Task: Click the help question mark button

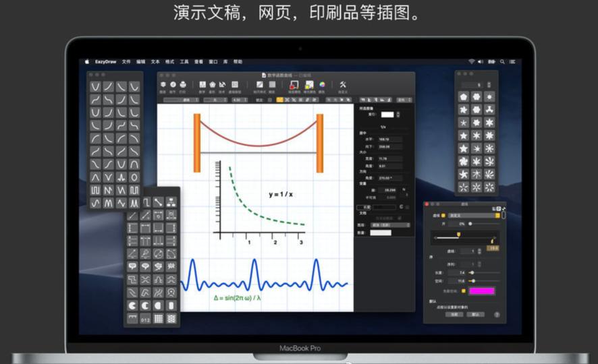Action: click(497, 314)
